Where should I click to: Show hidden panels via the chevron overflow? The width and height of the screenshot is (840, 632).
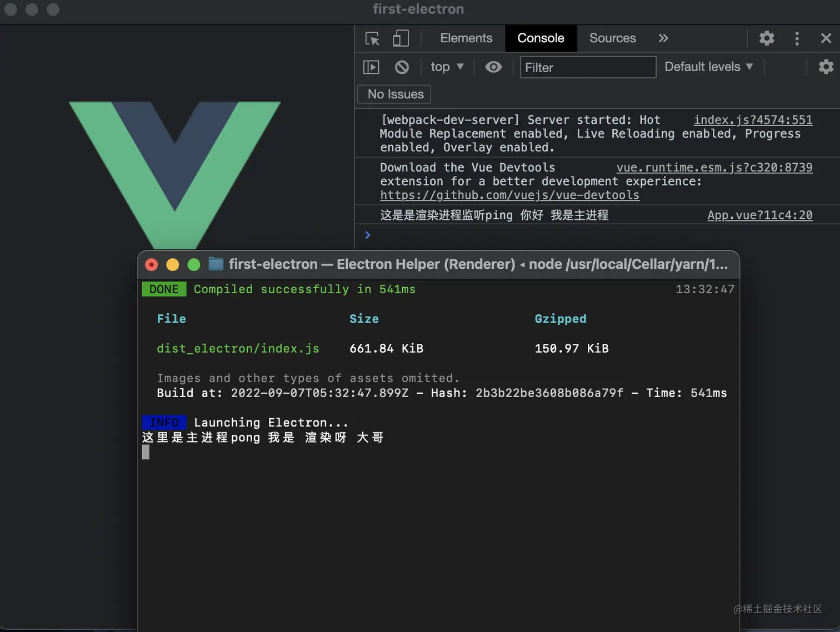tap(663, 38)
